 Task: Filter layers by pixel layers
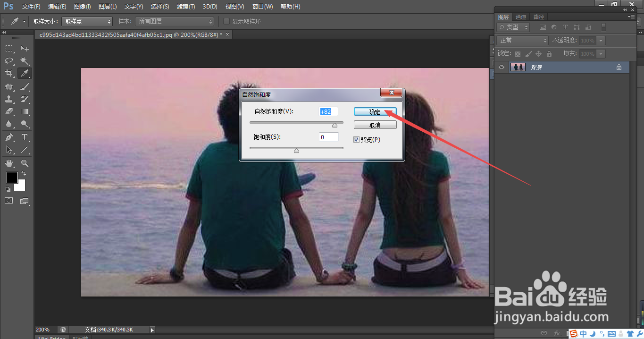[x=543, y=27]
